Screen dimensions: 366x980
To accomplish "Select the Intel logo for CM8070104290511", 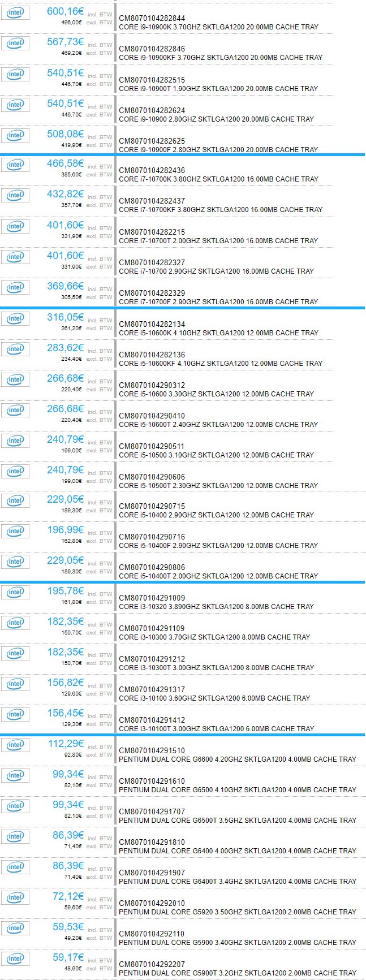I will [15, 441].
